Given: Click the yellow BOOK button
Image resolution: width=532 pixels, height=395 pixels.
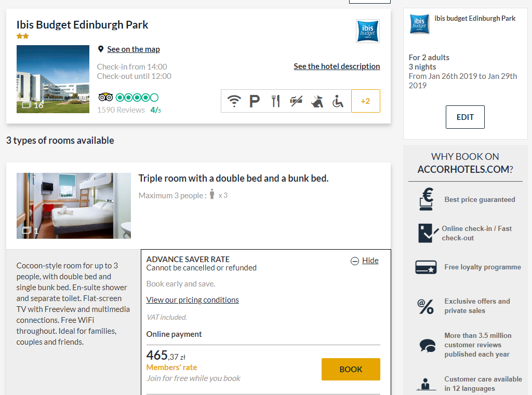Looking at the screenshot, I should point(351,369).
